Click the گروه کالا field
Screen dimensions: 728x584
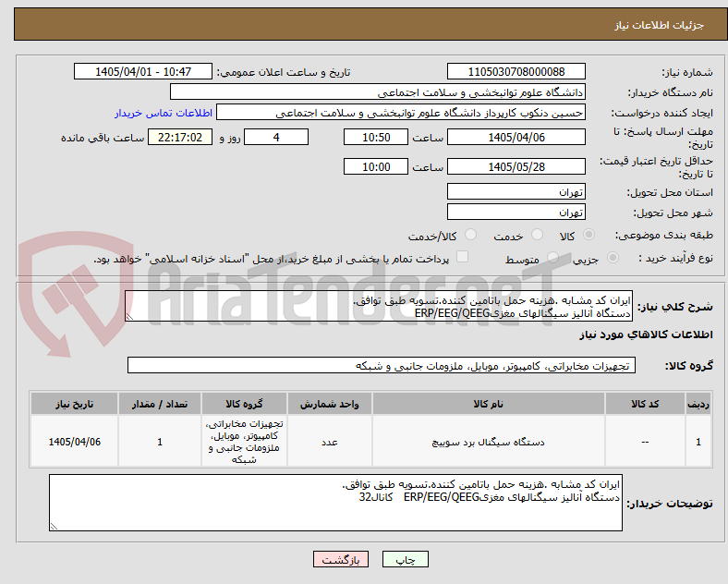pos(382,365)
